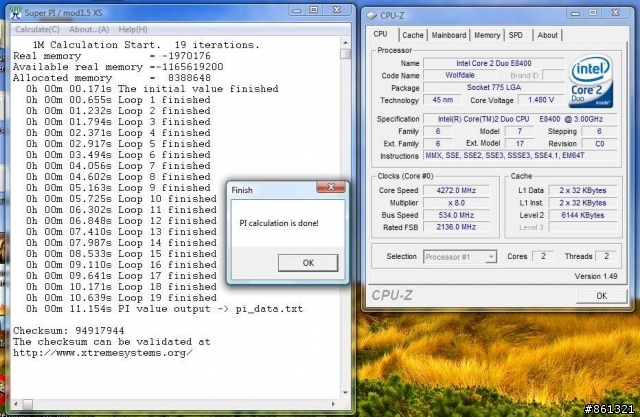Click the Threads value '2'
The height and width of the screenshot is (417, 640).
(x=606, y=256)
